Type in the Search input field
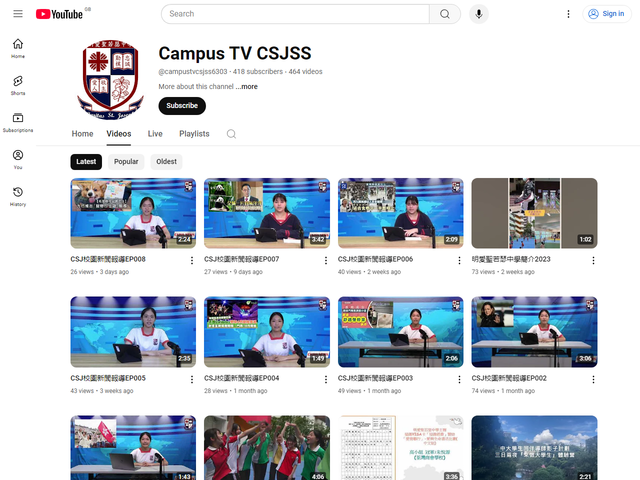This screenshot has height=480, width=640. click(295, 14)
